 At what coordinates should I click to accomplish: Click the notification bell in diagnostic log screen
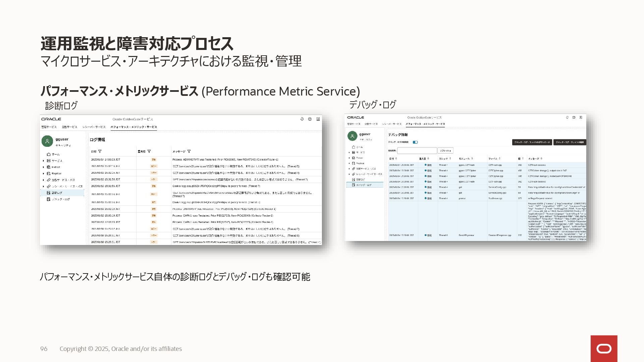pyautogui.click(x=302, y=119)
